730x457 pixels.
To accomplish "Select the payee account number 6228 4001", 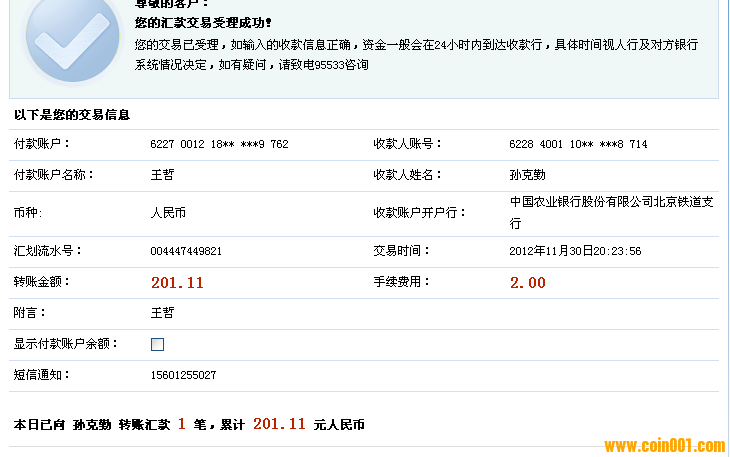I will coord(578,144).
